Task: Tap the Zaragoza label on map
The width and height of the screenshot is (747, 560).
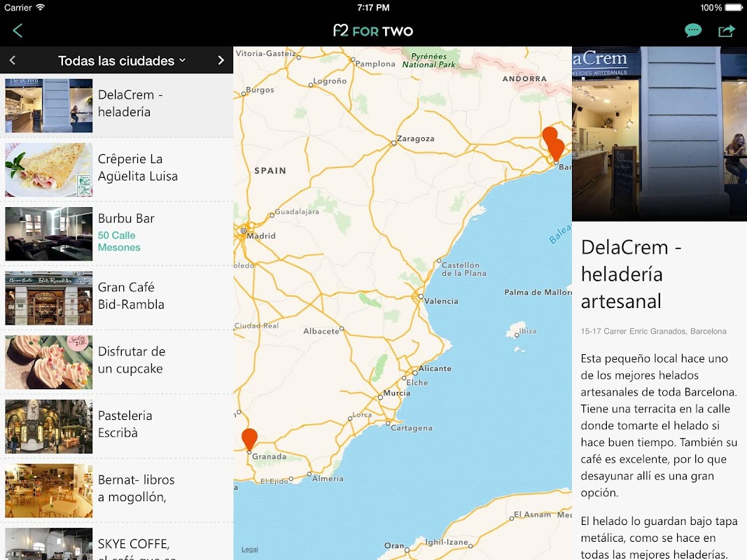Action: point(415,139)
